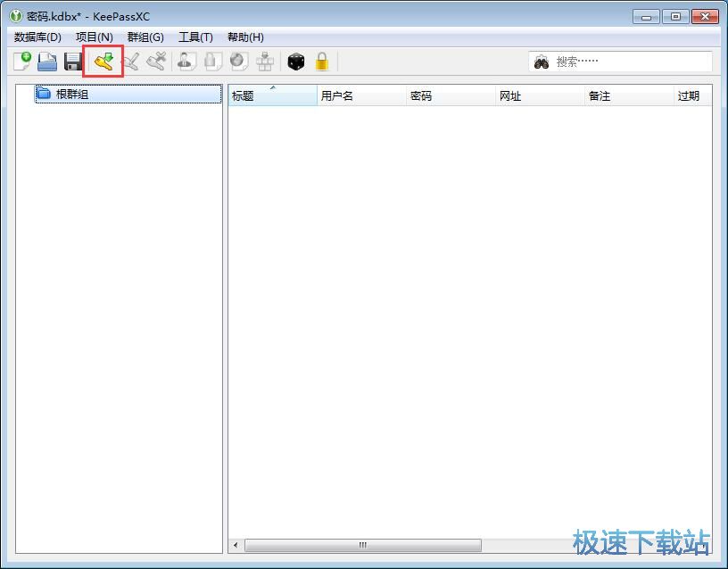Open a database with the folder icon
Image resolution: width=728 pixels, height=569 pixels.
pyautogui.click(x=47, y=62)
